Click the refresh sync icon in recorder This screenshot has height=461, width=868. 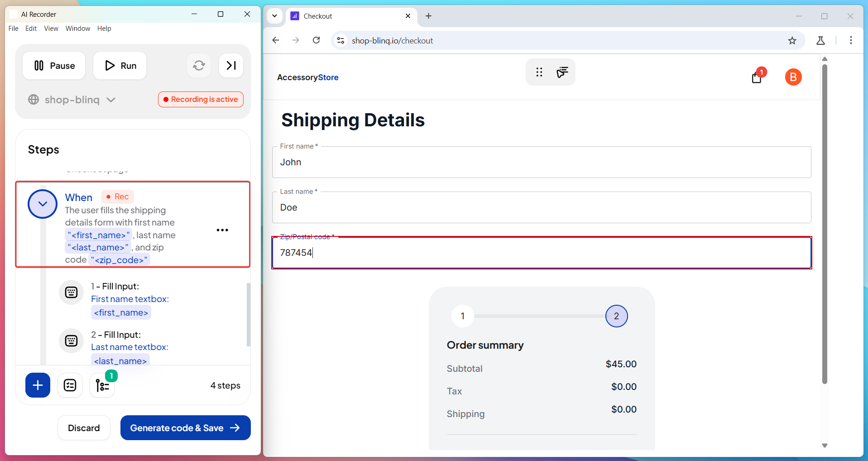[x=199, y=66]
